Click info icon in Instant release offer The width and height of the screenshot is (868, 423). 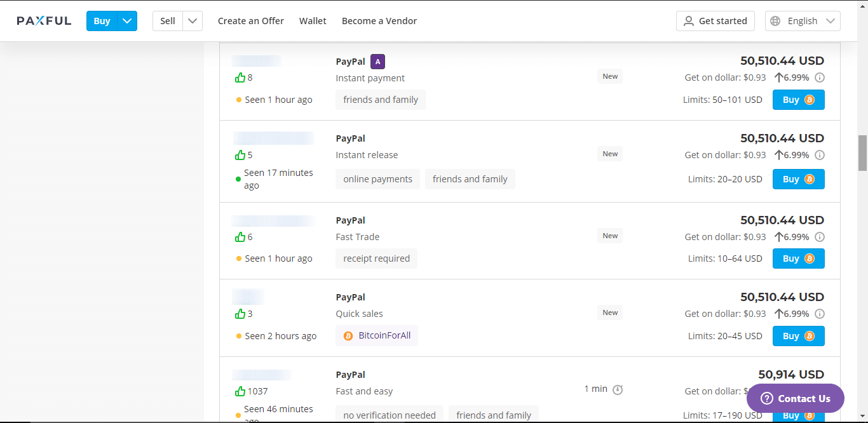820,155
